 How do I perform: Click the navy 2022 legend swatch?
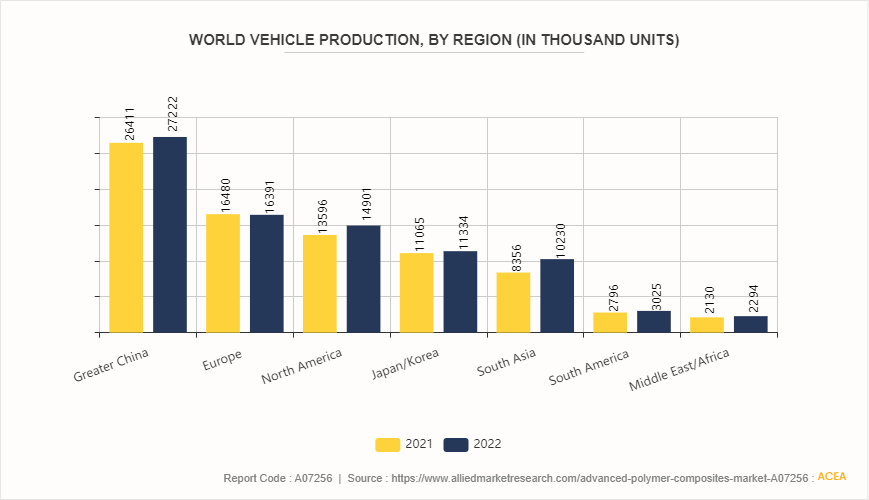click(456, 445)
